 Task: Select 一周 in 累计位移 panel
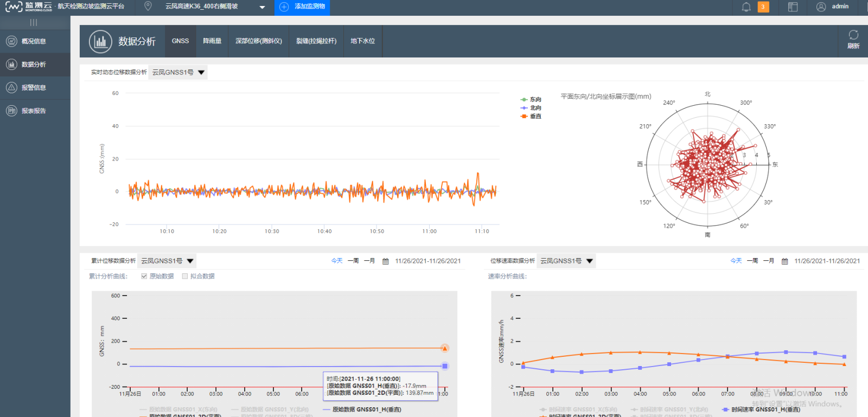(x=353, y=261)
